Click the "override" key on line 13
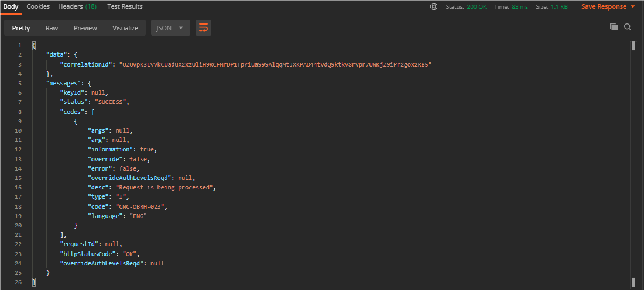 click(105, 159)
